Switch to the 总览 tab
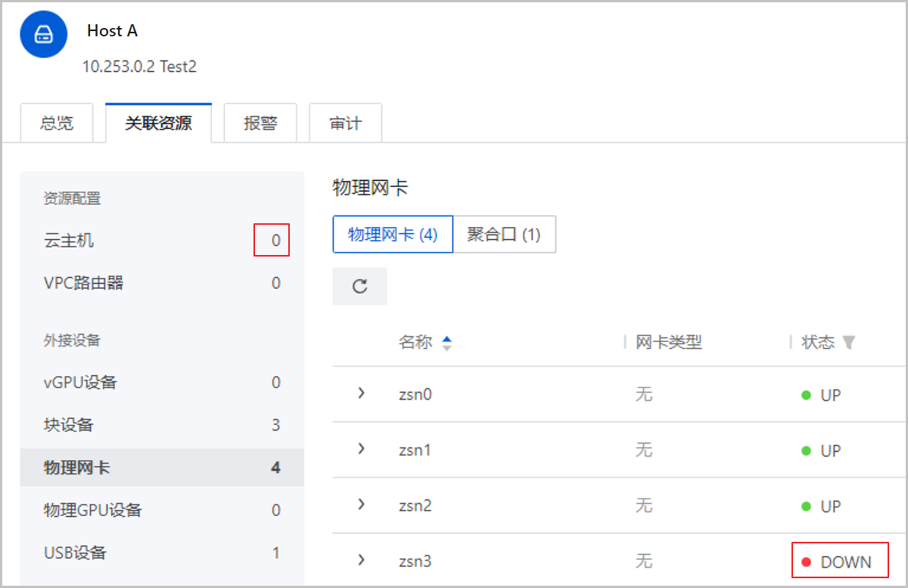Viewport: 908px width, 588px height. click(x=57, y=123)
